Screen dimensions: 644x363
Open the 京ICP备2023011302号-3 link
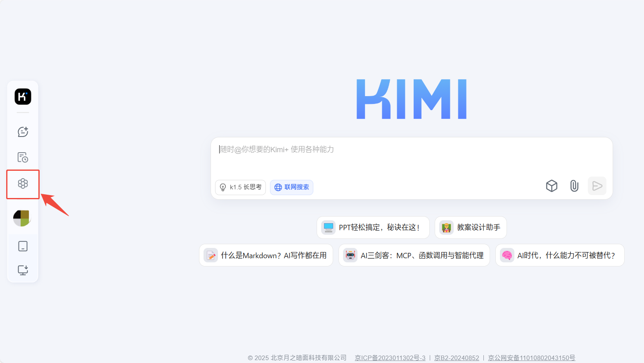[390, 358]
